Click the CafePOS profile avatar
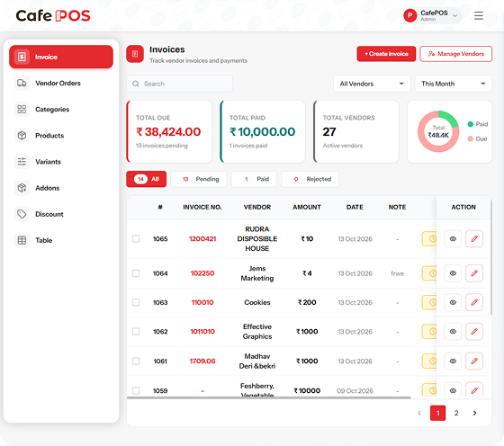Screen dimensions: 504x446 point(409,15)
